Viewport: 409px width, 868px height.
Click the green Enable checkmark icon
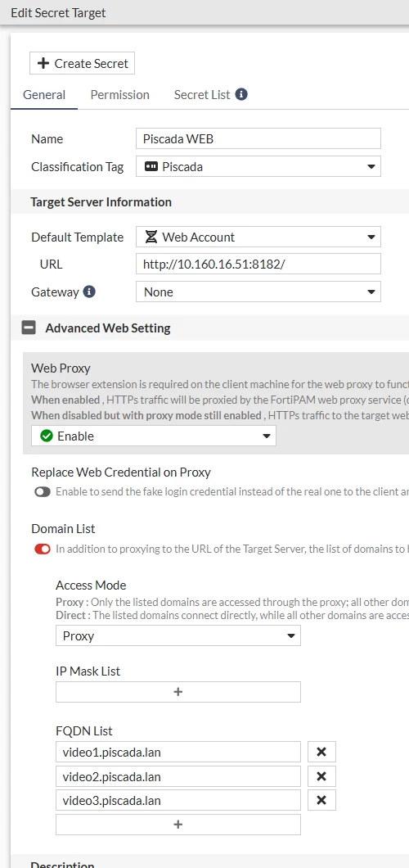47,436
